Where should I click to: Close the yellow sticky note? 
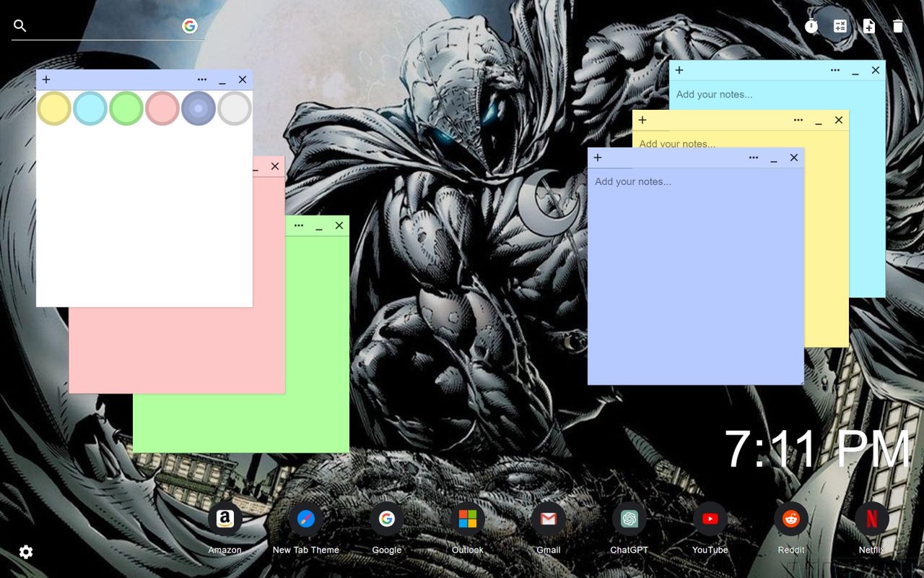[839, 120]
